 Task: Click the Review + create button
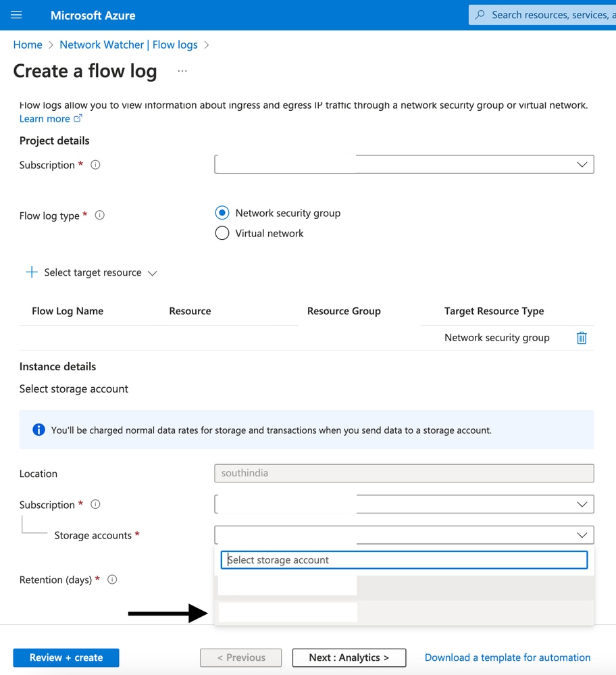[x=66, y=657]
